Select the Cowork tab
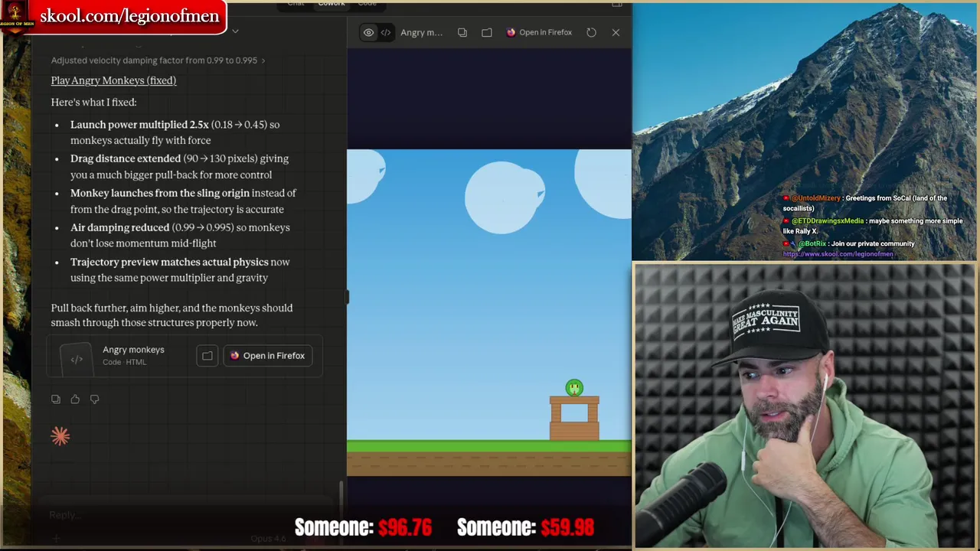The image size is (980, 551). 332,3
